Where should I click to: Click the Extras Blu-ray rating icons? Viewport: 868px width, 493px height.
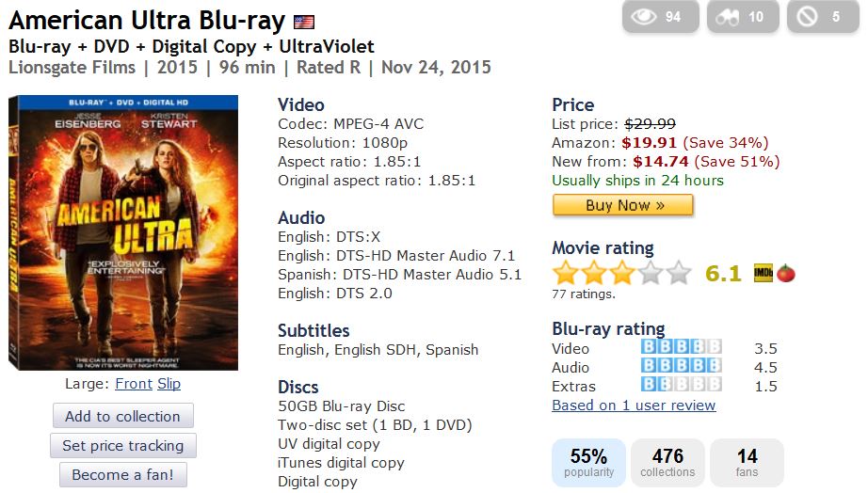682,385
